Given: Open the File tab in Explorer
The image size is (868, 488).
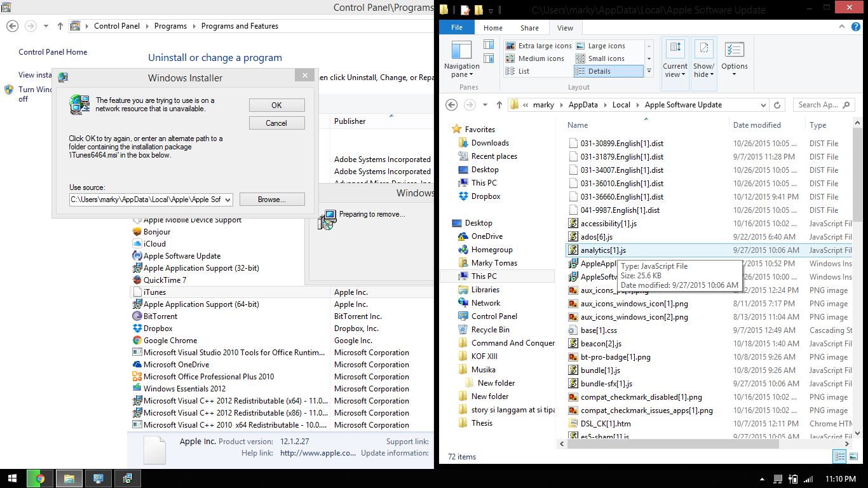Looking at the screenshot, I should pos(457,28).
